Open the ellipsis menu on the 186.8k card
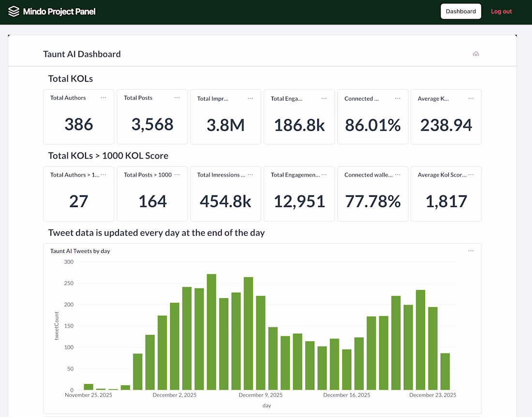The height and width of the screenshot is (417, 532). click(324, 98)
